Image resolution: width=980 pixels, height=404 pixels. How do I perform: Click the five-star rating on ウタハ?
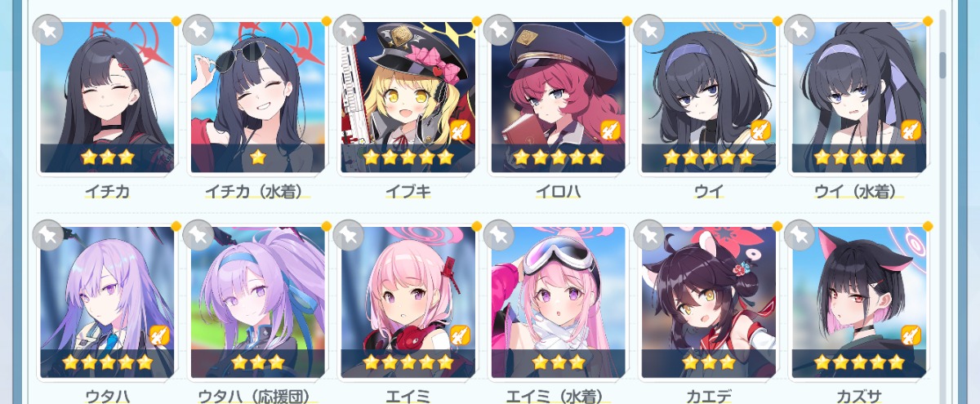[108, 362]
